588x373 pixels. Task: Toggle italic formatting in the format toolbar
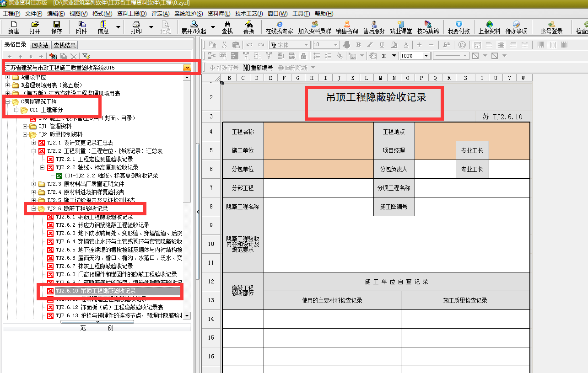pos(370,45)
